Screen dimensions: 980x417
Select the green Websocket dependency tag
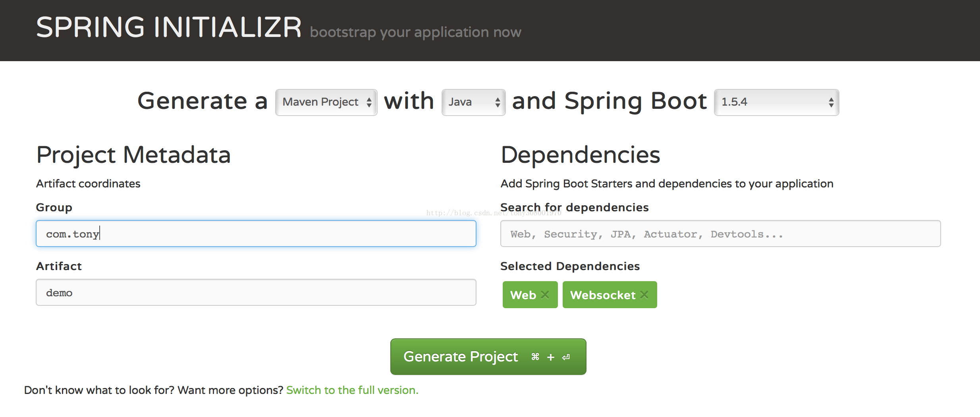[602, 295]
